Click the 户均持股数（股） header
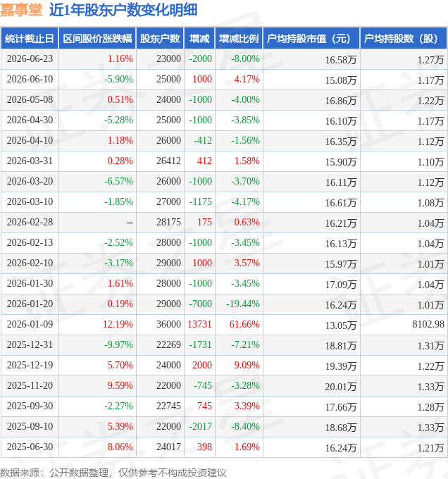 point(404,39)
